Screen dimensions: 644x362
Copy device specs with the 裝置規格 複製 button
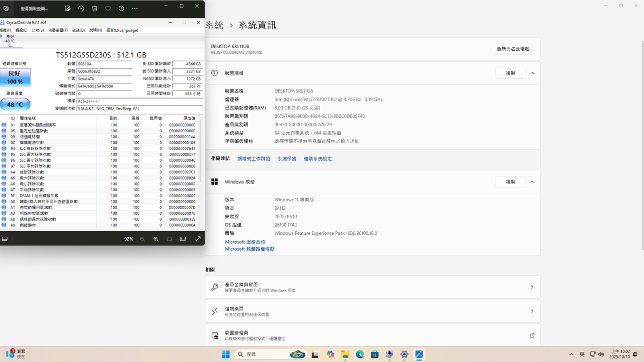510,73
